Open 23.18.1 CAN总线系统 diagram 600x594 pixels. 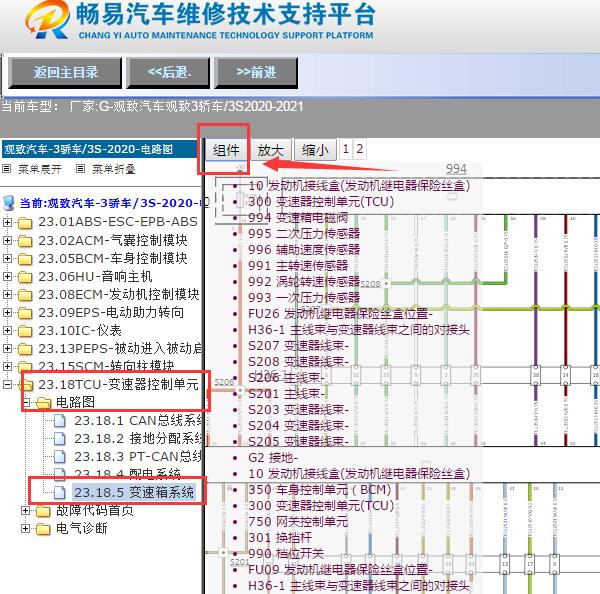click(x=138, y=420)
